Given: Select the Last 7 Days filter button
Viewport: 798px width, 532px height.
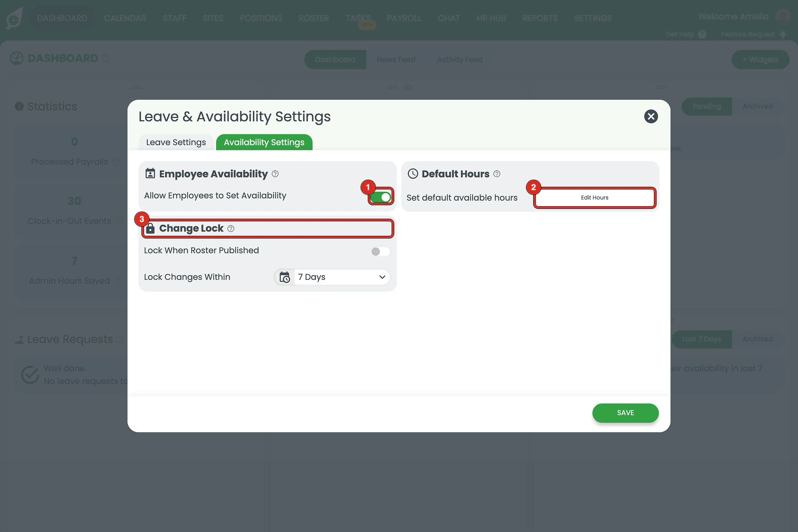Looking at the screenshot, I should [702, 339].
